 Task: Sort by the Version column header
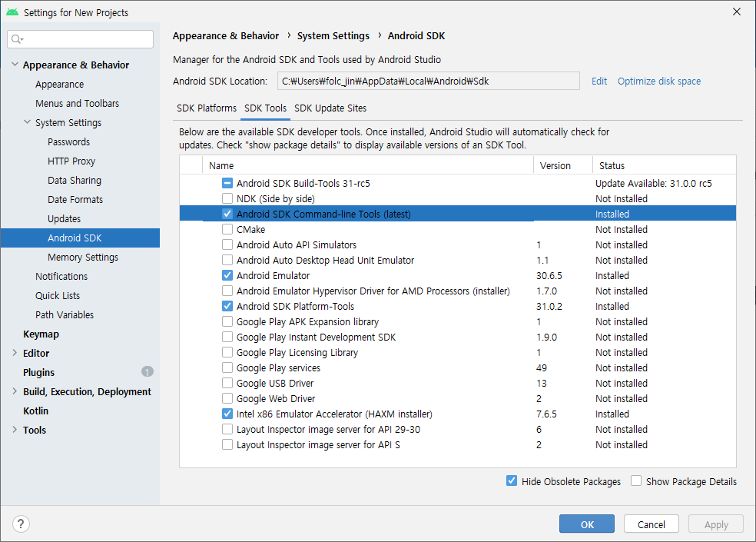pos(563,165)
